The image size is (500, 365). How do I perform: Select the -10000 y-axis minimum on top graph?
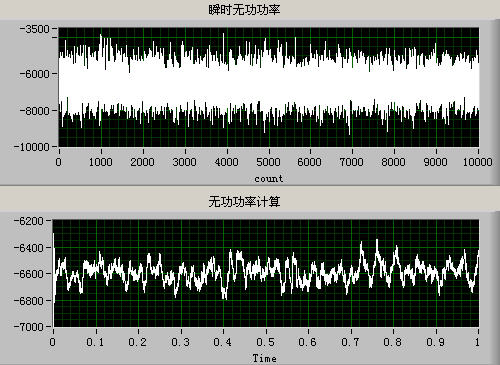(32, 147)
